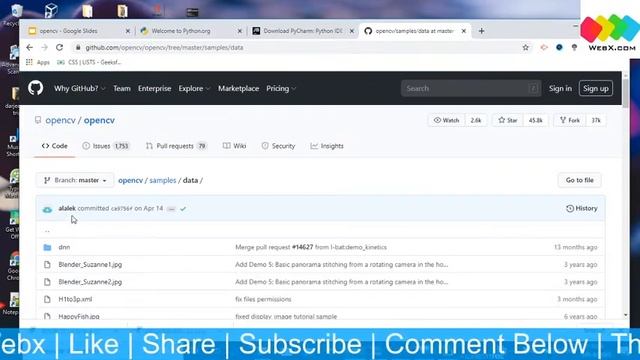Screen dimensions: 640x360
Task: Click the commit status check mark
Action: pyautogui.click(x=183, y=209)
